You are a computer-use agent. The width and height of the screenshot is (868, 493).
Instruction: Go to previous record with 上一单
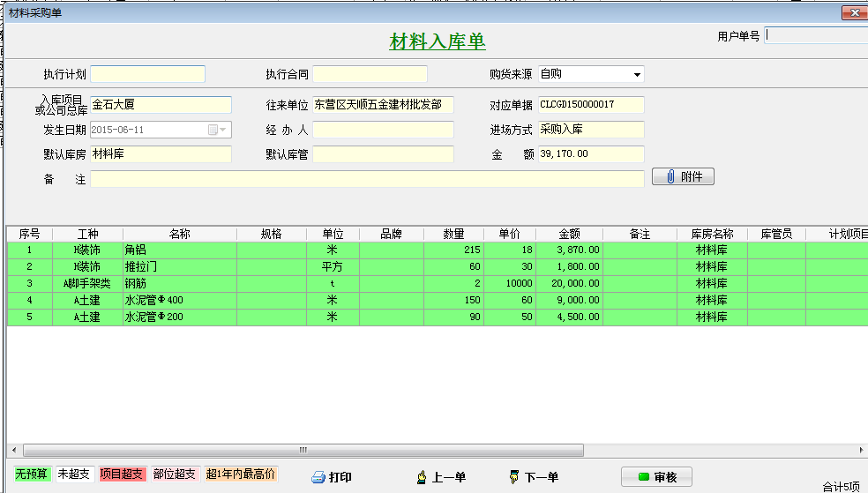(440, 477)
